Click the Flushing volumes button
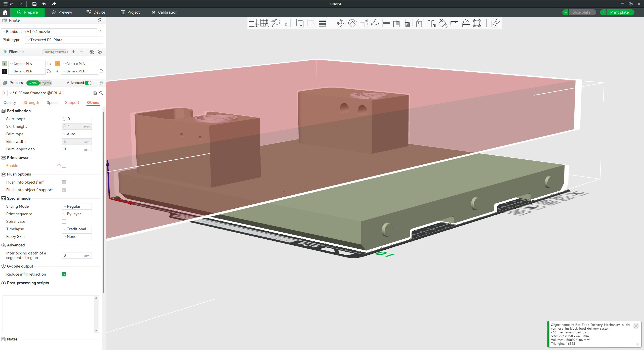 55,52
